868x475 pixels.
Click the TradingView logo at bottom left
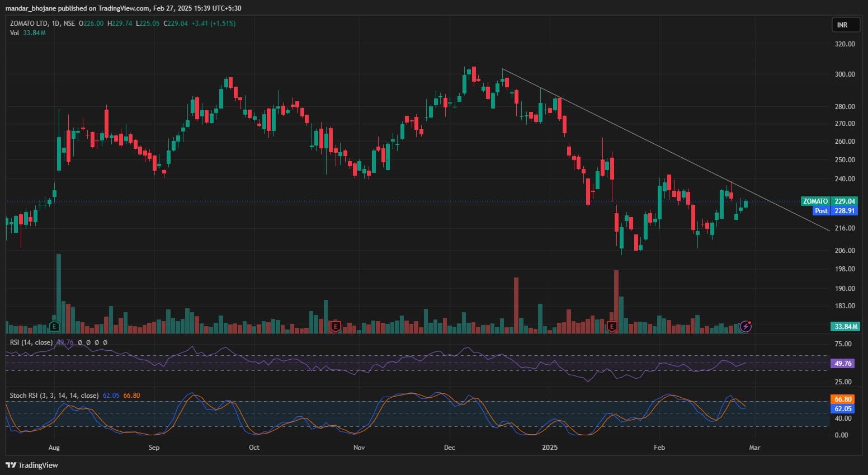[32, 465]
